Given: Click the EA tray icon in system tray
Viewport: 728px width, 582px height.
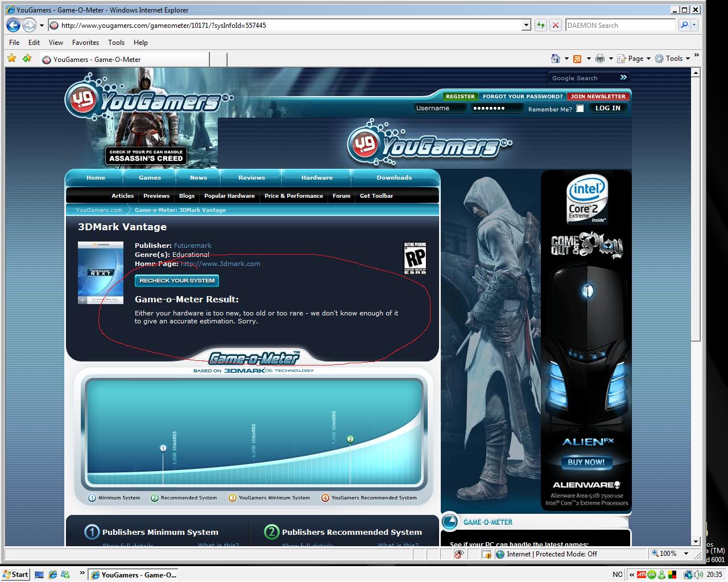Looking at the screenshot, I should [x=652, y=575].
